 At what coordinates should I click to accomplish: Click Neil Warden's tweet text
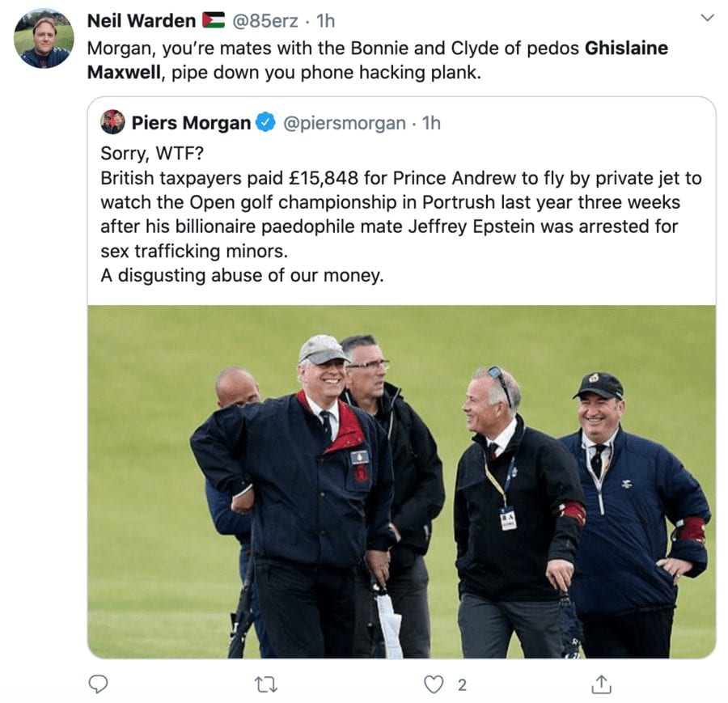(x=378, y=61)
